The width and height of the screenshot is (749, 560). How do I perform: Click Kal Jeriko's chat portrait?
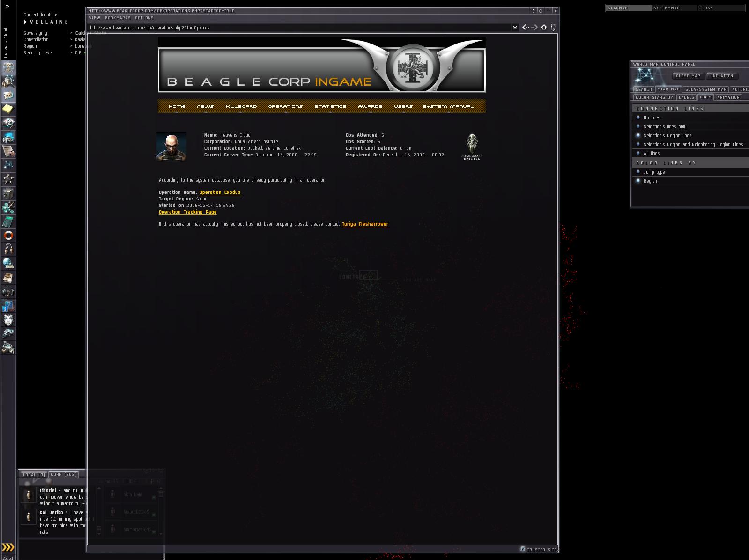[29, 517]
